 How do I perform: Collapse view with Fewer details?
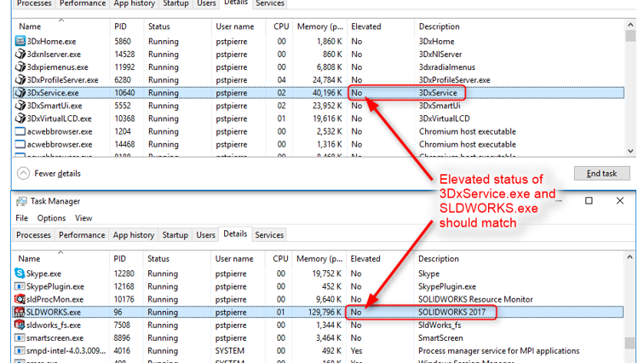coord(49,173)
